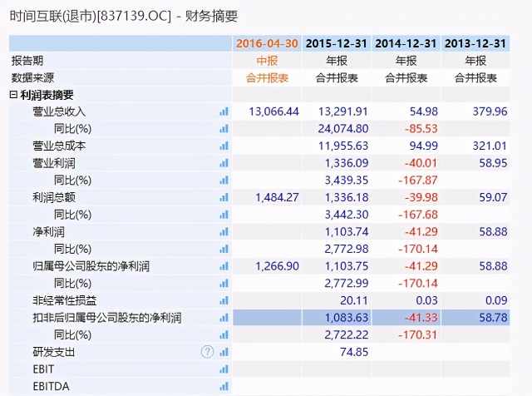This screenshot has width=532, height=396.
Task: Select the EBITDA row label
Action: 51,387
